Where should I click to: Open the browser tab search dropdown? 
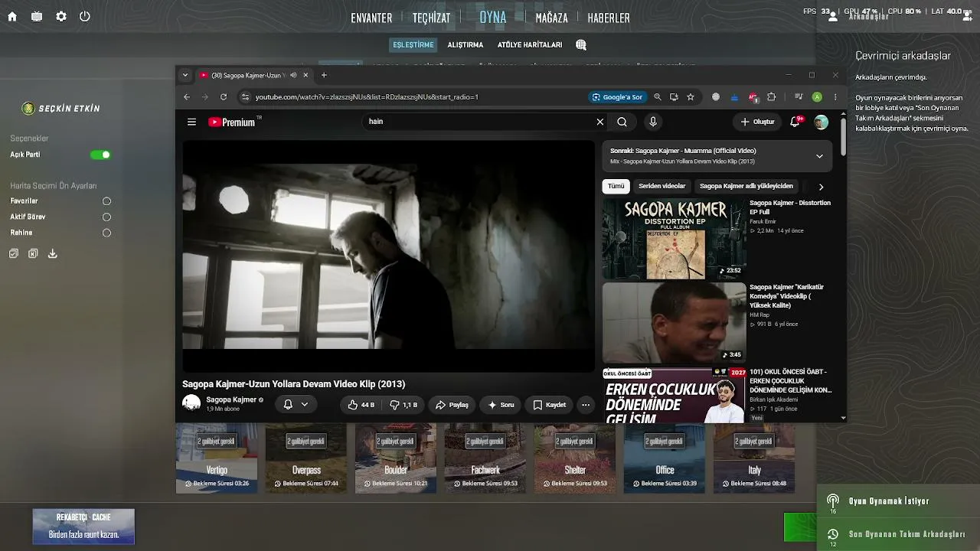click(x=185, y=75)
